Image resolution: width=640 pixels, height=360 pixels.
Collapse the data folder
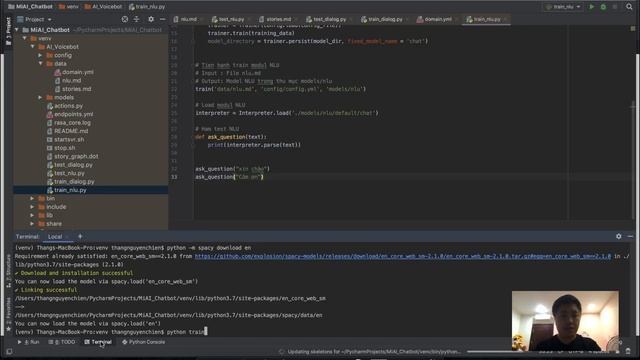(x=40, y=64)
